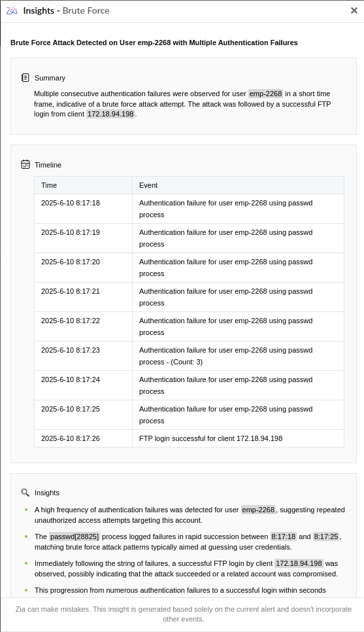Click the Summary notebook icon
This screenshot has width=364, height=632.
[x=25, y=78]
